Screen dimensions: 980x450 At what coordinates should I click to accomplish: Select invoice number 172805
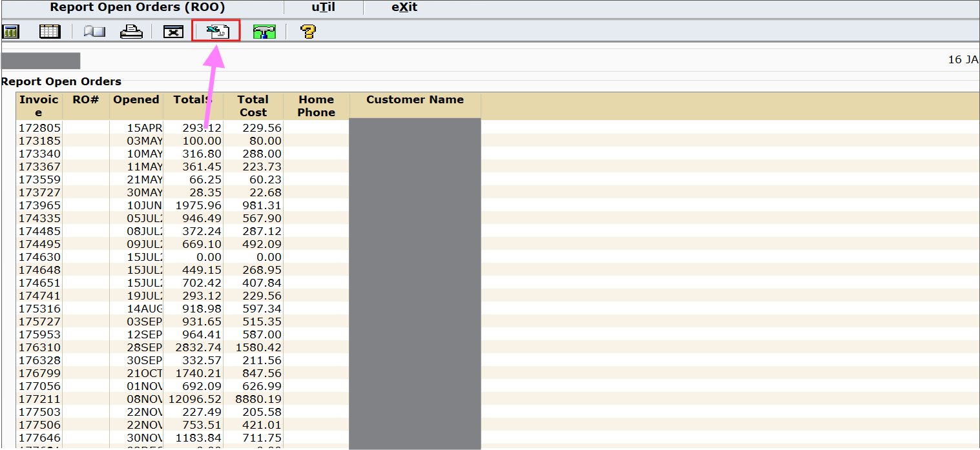click(39, 128)
